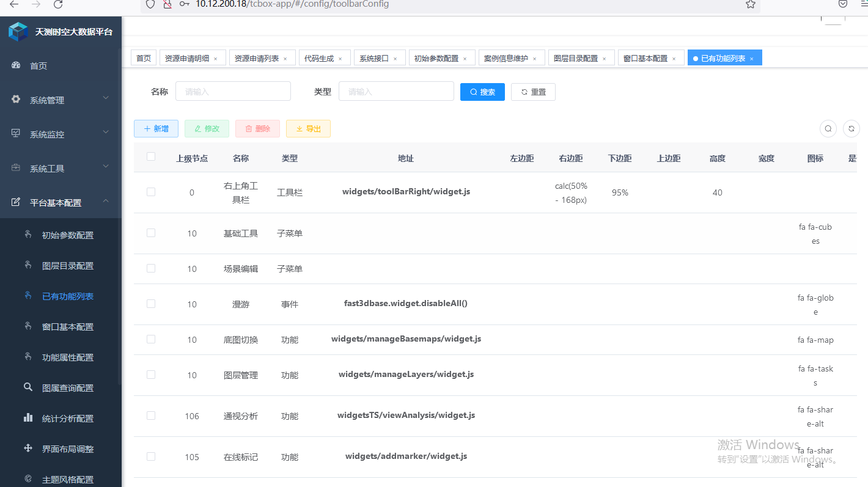
Task: Refresh the table with the circular arrows icon
Action: click(851, 129)
